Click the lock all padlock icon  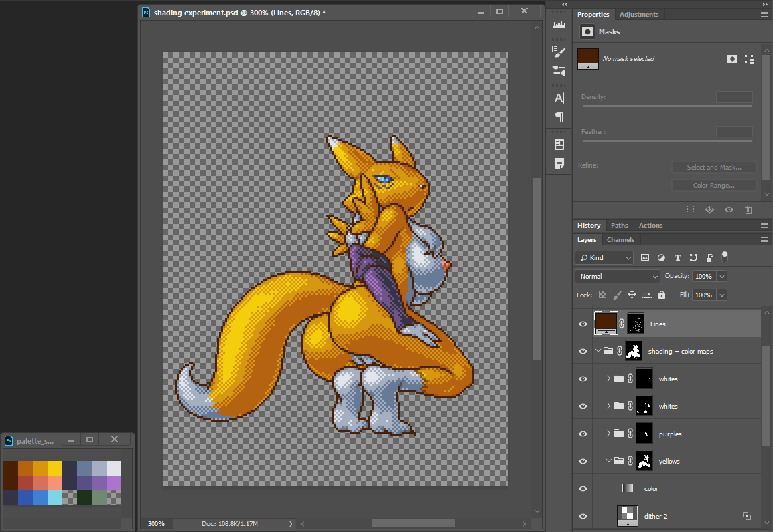pyautogui.click(x=662, y=295)
